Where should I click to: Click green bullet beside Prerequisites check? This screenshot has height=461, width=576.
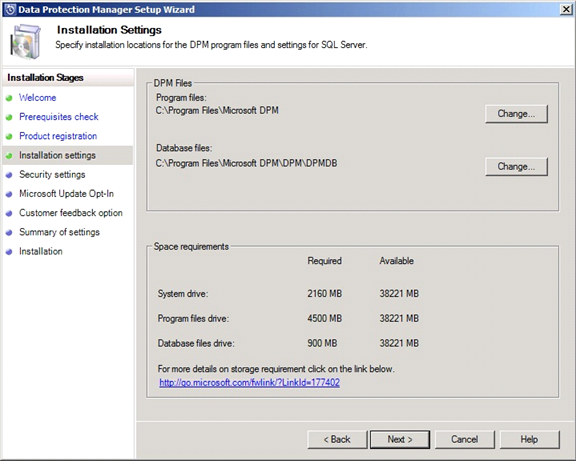pos(9,117)
